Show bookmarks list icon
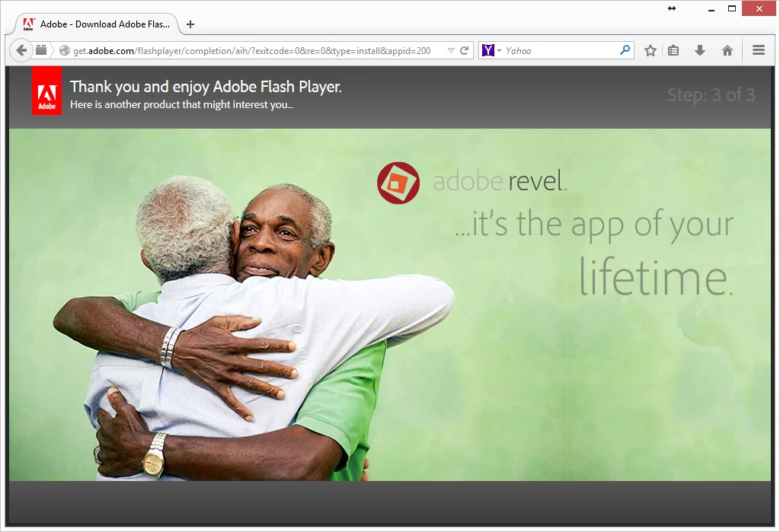Screen dimensions: 780x532 (x=673, y=50)
